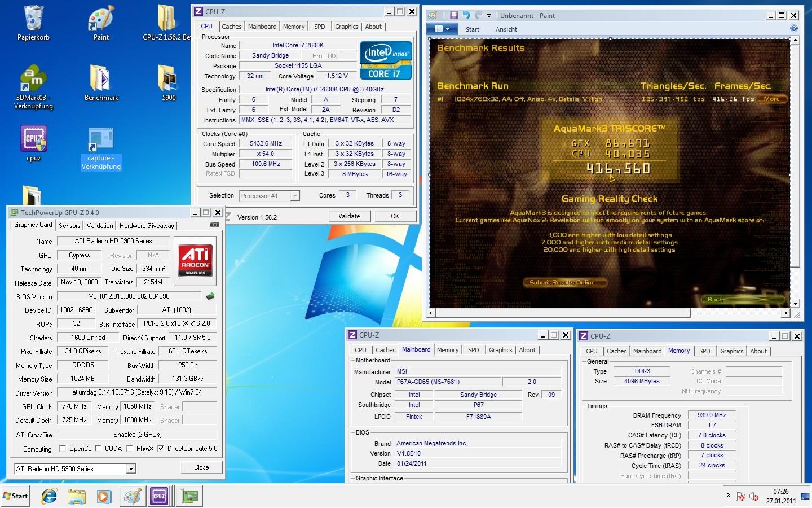Click the Save icon in Paint title bar
The height and width of the screenshot is (508, 812).
coord(453,15)
